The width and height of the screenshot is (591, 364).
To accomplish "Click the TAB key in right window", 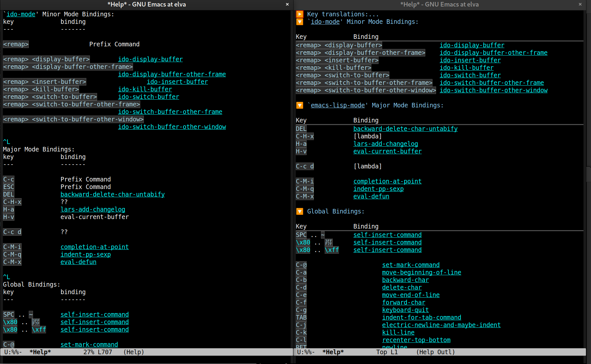I will pos(301,317).
